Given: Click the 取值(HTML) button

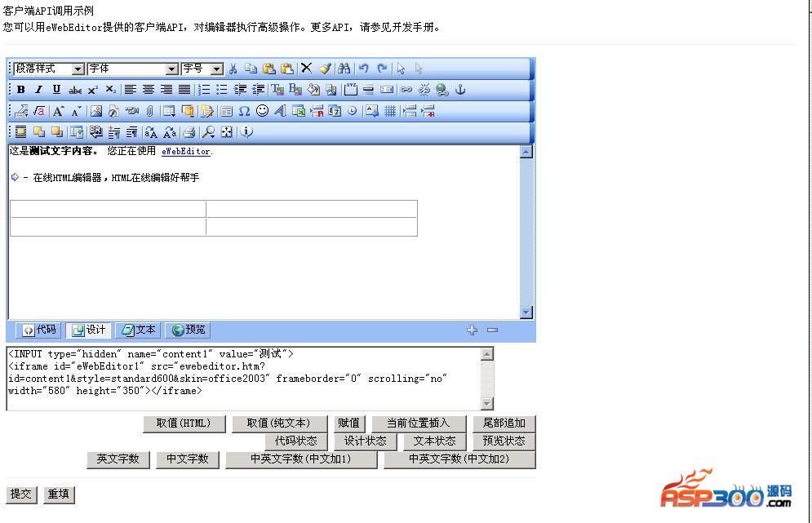Looking at the screenshot, I should coord(184,423).
